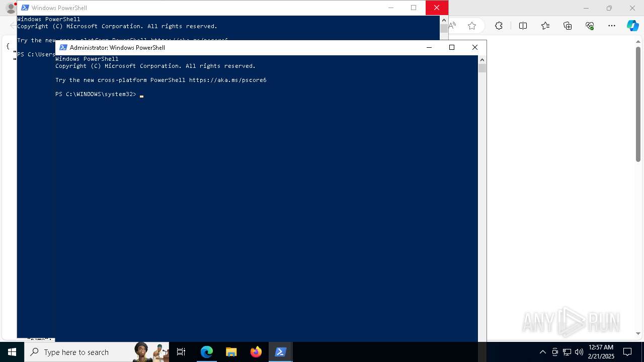Open Edge Extensions puzzle icon
Screen dimensions: 644x362
pos(499,26)
